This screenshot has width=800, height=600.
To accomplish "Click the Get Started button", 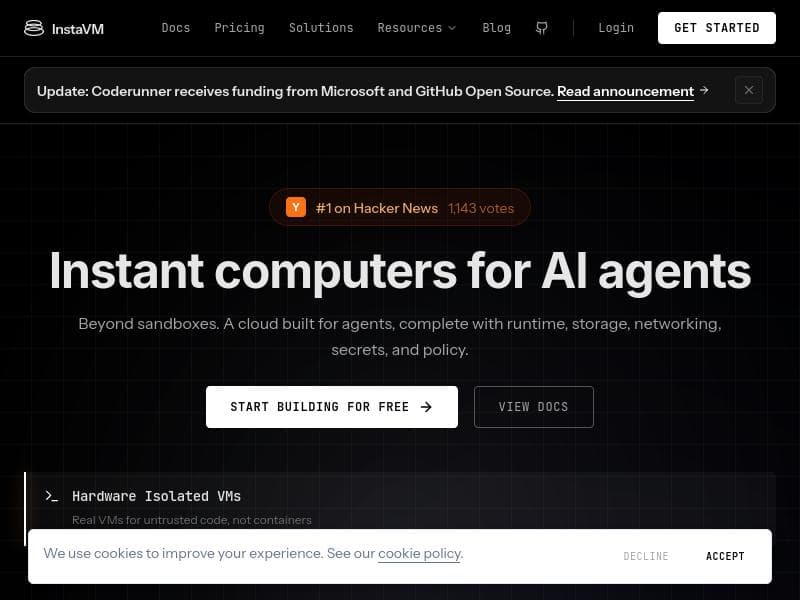I will (716, 28).
